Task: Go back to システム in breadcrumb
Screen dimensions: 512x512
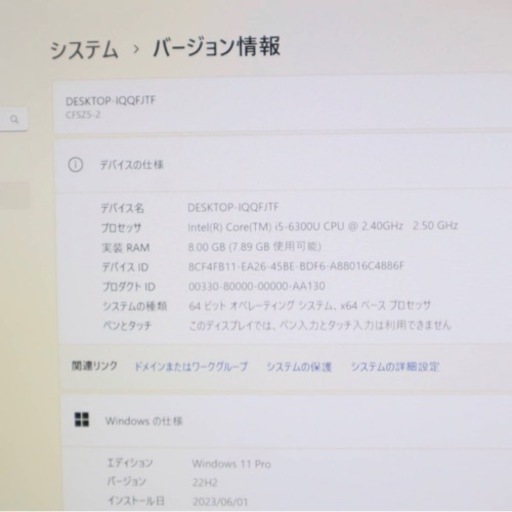Action: [x=84, y=49]
